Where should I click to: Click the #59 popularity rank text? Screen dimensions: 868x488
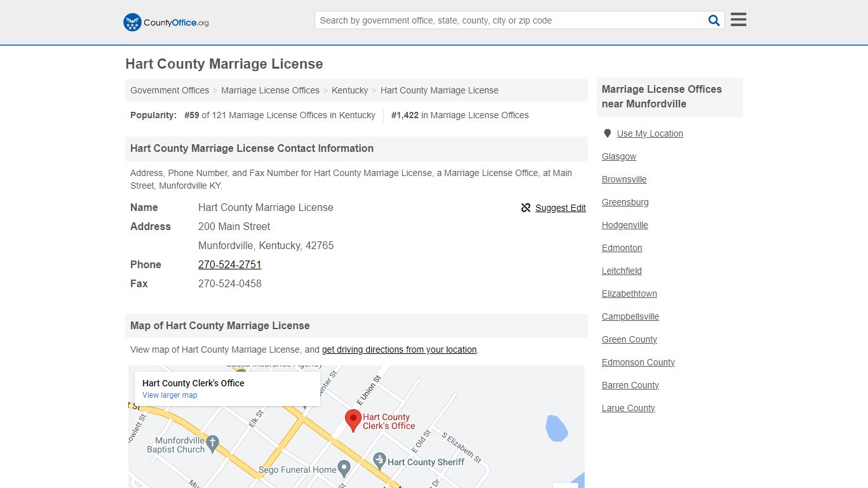coord(192,115)
